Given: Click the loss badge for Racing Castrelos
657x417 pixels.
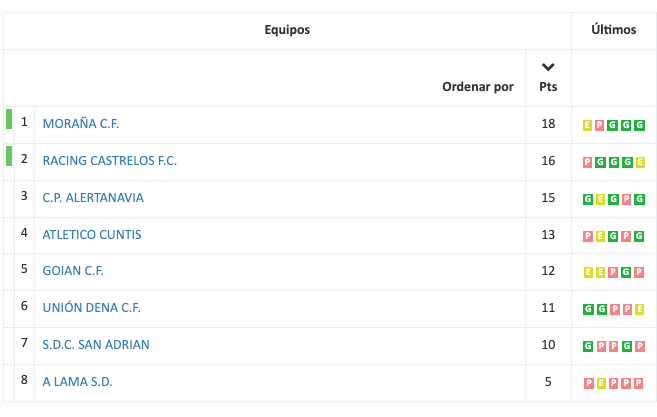Looking at the screenshot, I should click(x=587, y=162).
